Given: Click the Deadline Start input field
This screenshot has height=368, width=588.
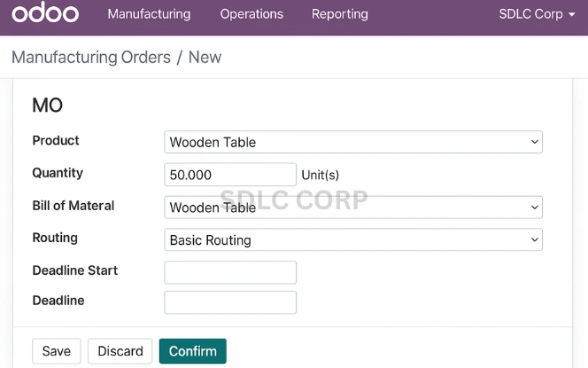Looking at the screenshot, I should [x=230, y=272].
